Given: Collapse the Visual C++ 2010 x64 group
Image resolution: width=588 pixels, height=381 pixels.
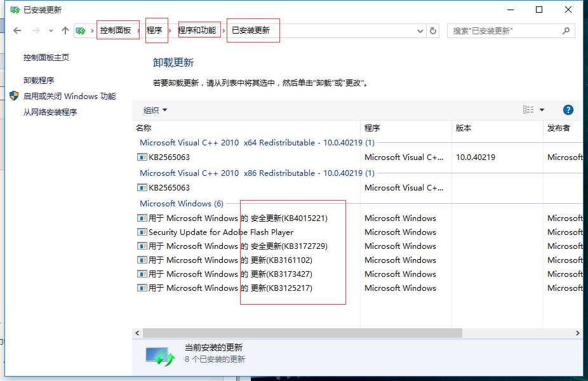Looking at the screenshot, I should 257,143.
